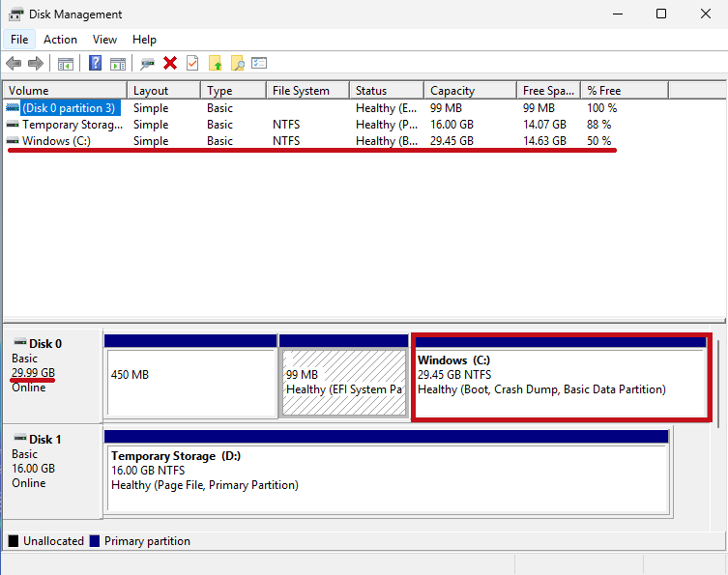Open the View menu
The image size is (728, 575).
point(104,40)
